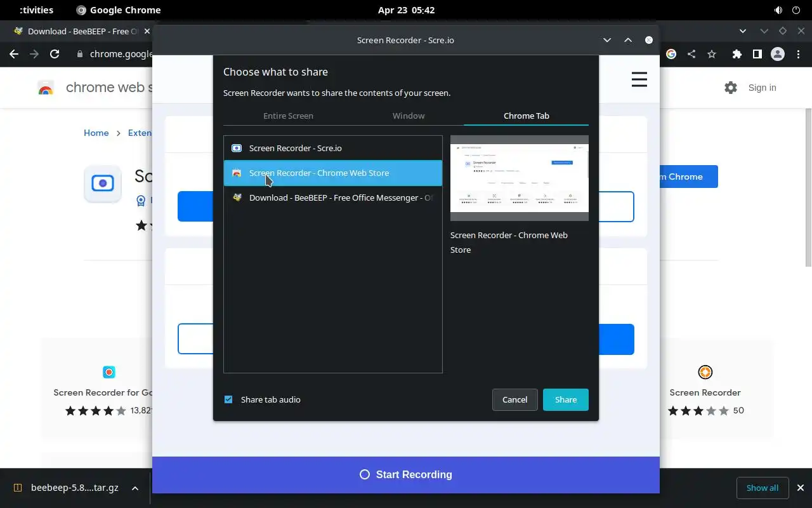This screenshot has height=508, width=812.
Task: Open beebeep download item options chevron
Action: click(134, 488)
